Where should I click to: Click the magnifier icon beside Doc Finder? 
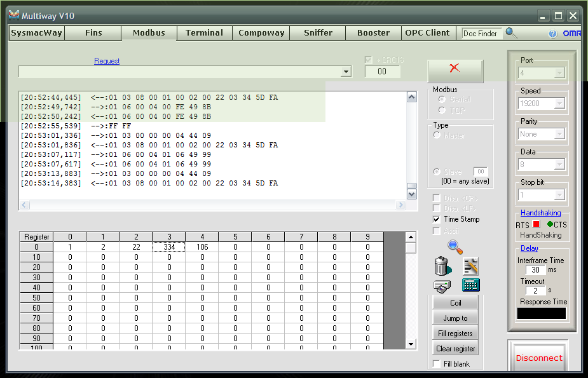(511, 33)
